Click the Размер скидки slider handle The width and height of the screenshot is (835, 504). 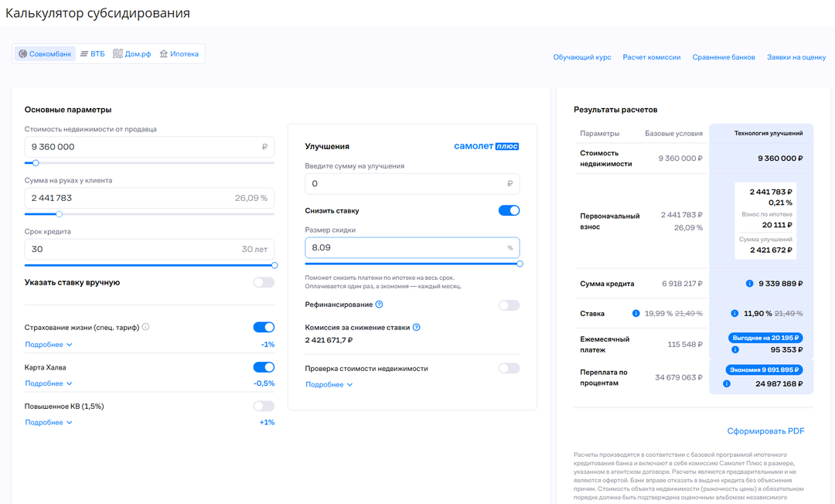click(x=520, y=264)
